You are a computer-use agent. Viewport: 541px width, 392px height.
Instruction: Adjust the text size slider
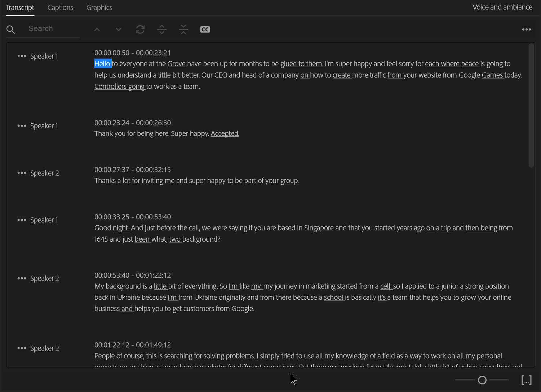click(x=483, y=380)
